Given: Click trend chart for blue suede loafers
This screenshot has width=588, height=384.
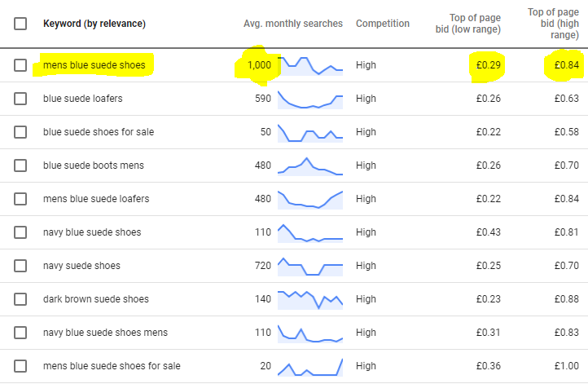Looking at the screenshot, I should (x=310, y=99).
